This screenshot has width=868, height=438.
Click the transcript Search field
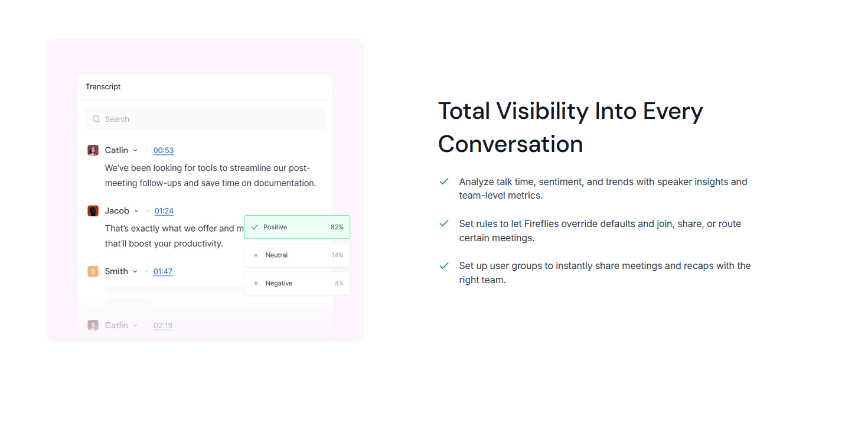(x=205, y=119)
